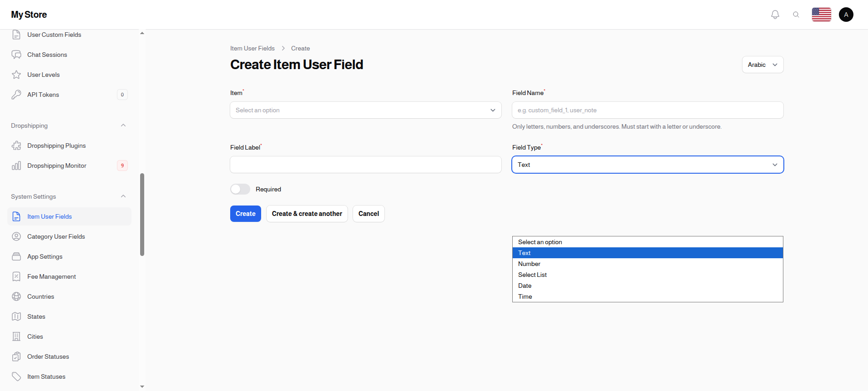Open the Item select dropdown
The height and width of the screenshot is (391, 868).
pyautogui.click(x=366, y=110)
